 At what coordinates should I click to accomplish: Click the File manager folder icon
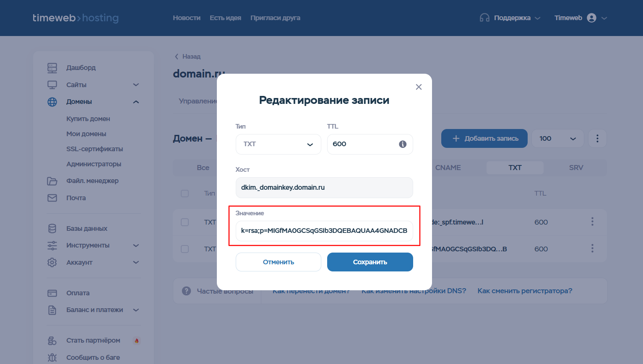pos(52,181)
